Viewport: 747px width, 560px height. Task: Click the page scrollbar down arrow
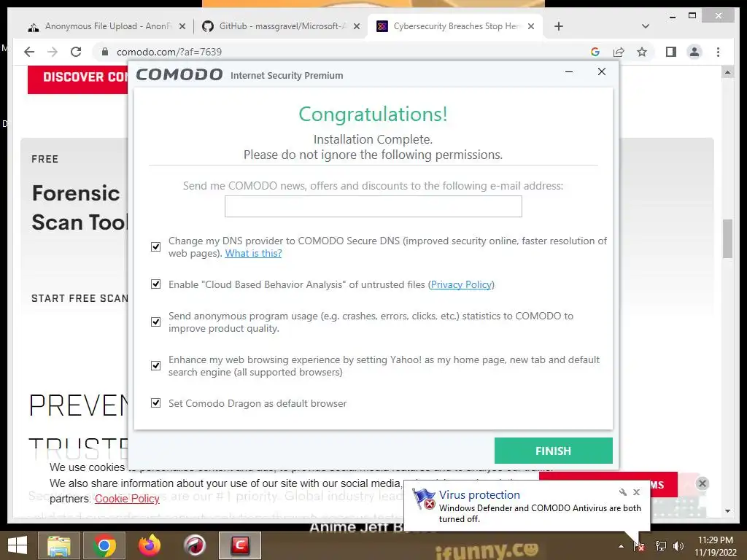727,511
